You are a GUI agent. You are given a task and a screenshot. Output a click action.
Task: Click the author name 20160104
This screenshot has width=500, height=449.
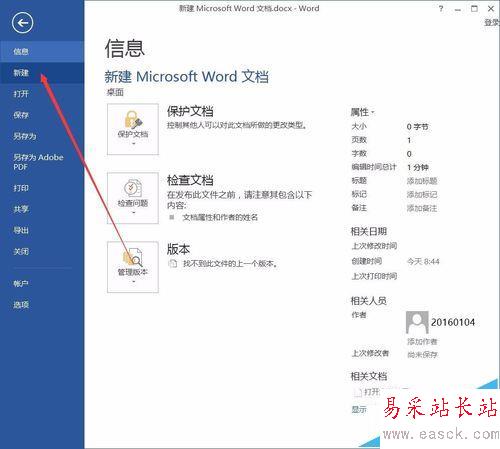pos(453,322)
